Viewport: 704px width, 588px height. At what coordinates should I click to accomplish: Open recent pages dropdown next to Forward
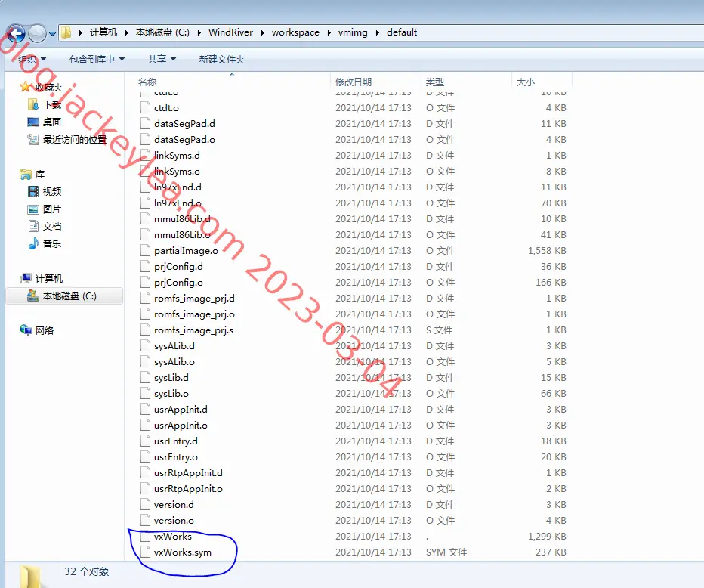coord(53,34)
